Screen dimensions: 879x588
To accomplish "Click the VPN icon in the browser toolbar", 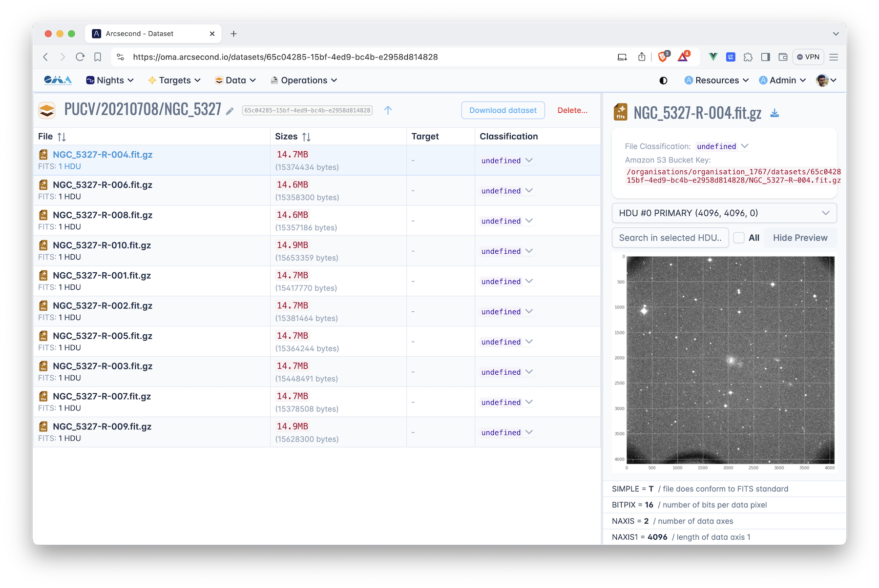I will (808, 57).
